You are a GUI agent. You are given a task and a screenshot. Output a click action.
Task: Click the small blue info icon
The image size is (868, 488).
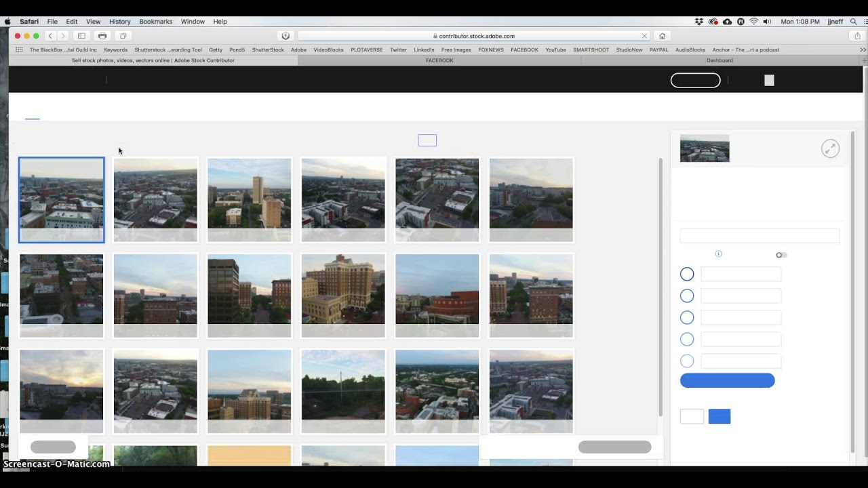point(718,253)
